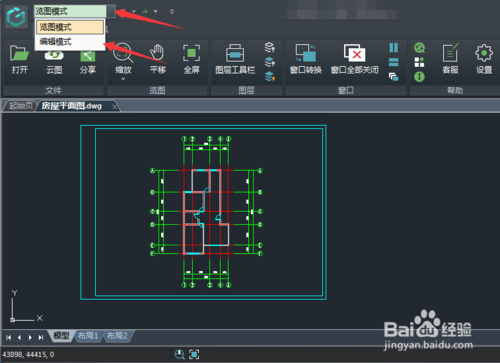Switch to the 布局1 layout tab
Viewport: 500px width, 363px height.
point(88,336)
